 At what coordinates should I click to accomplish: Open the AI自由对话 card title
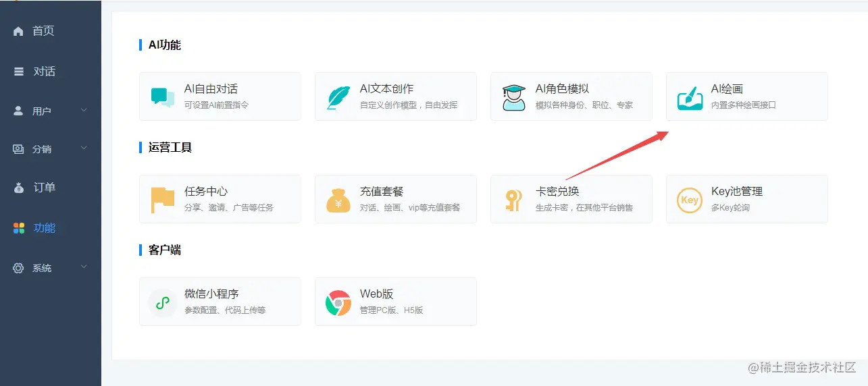tap(211, 89)
